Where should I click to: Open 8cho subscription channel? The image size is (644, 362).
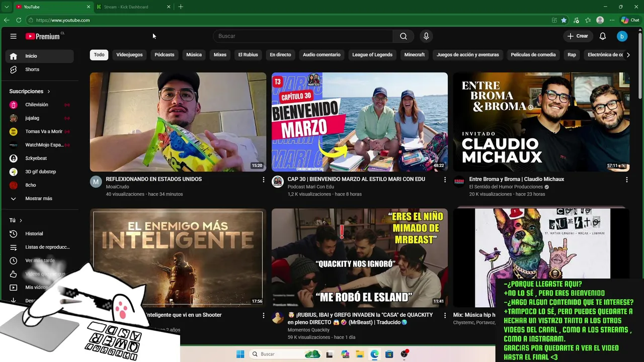tap(39, 185)
